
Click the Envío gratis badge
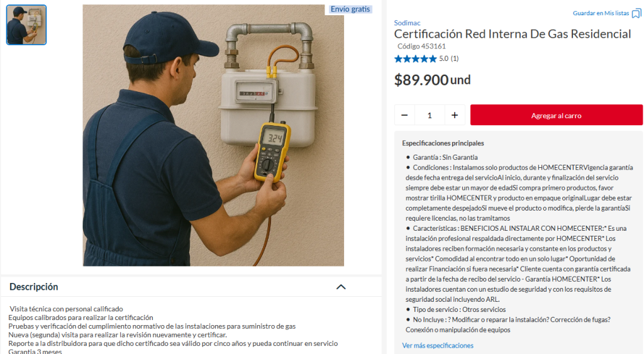click(x=350, y=9)
